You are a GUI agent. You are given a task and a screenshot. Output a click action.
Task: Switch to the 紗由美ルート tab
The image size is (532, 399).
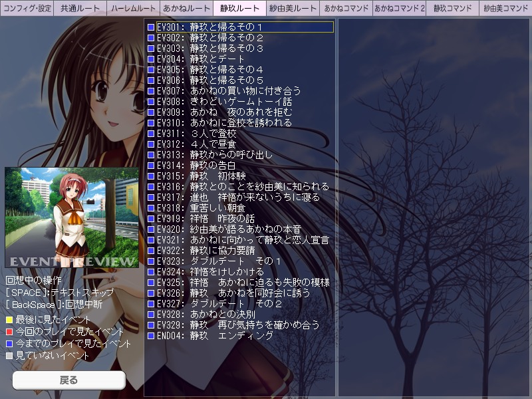[x=293, y=8]
